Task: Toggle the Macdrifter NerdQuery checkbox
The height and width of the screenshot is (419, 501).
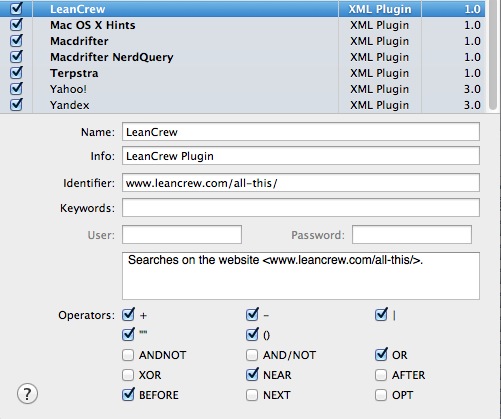Action: click(x=16, y=57)
